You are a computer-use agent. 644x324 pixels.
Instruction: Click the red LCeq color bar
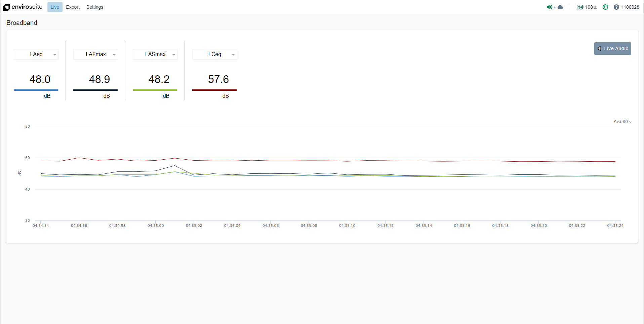pos(214,90)
